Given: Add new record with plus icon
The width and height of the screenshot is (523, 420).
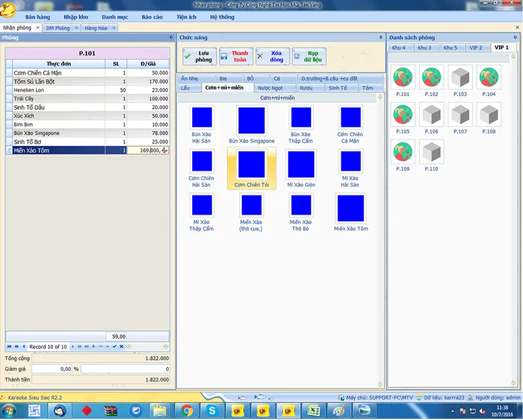Looking at the screenshot, I should tap(93, 346).
